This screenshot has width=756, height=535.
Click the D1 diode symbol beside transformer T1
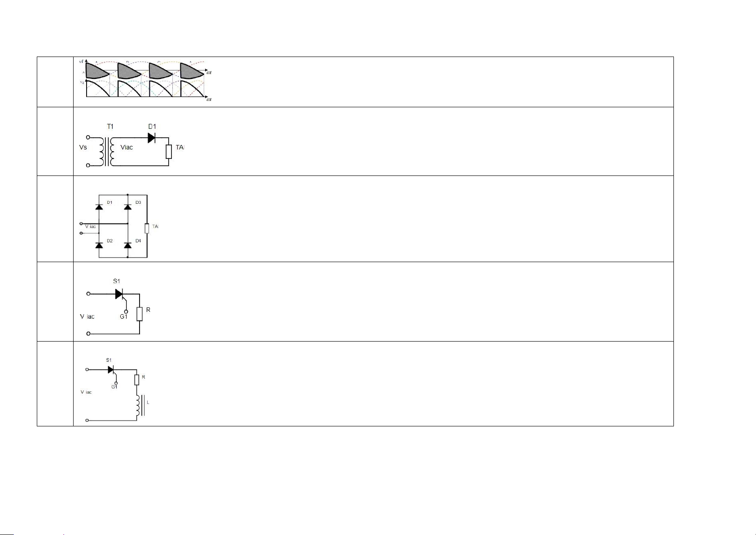coord(152,138)
